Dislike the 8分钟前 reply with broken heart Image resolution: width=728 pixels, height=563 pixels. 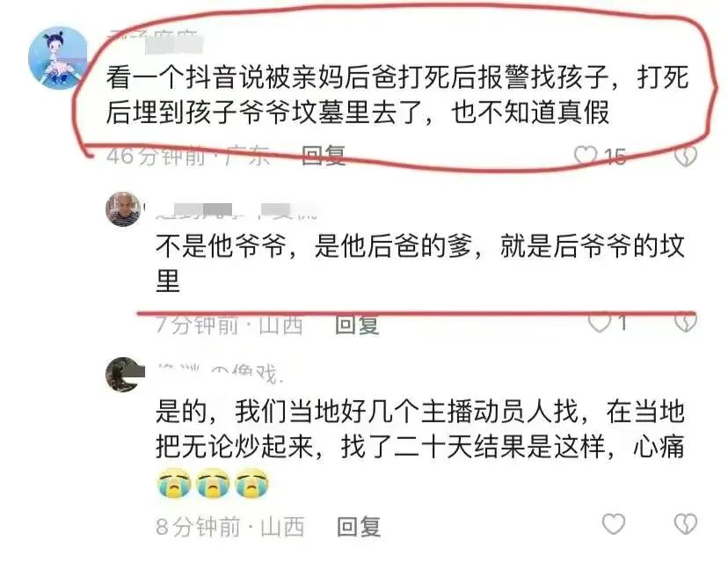686,524
